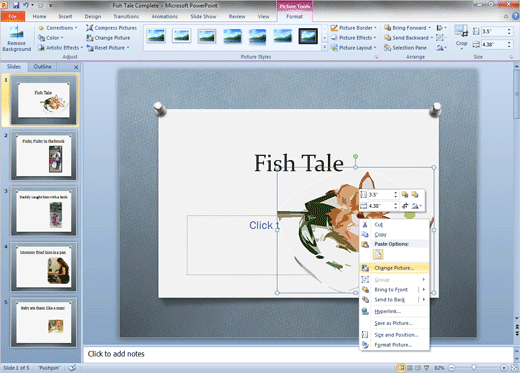Select Format Picture from context menu

[x=393, y=345]
